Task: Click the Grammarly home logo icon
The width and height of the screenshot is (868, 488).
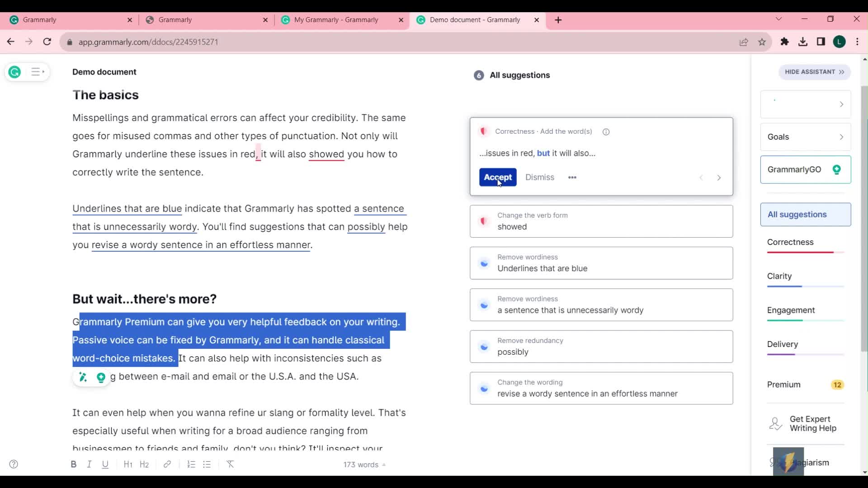Action: pos(14,72)
